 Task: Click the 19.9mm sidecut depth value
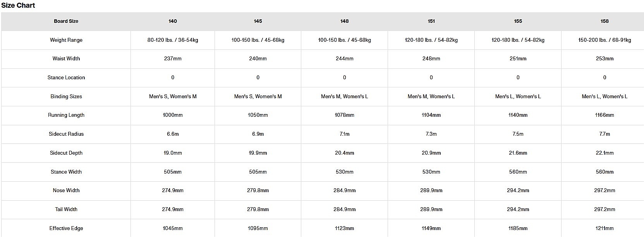258,153
